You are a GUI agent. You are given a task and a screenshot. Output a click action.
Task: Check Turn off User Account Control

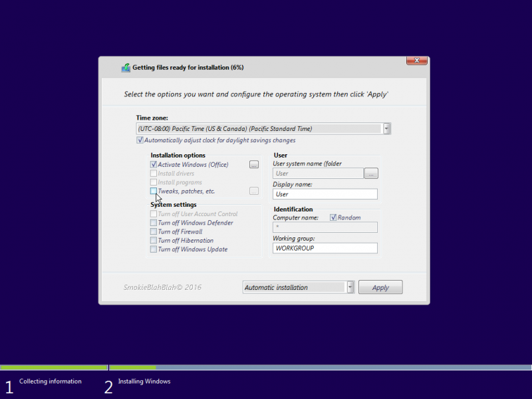(x=154, y=213)
